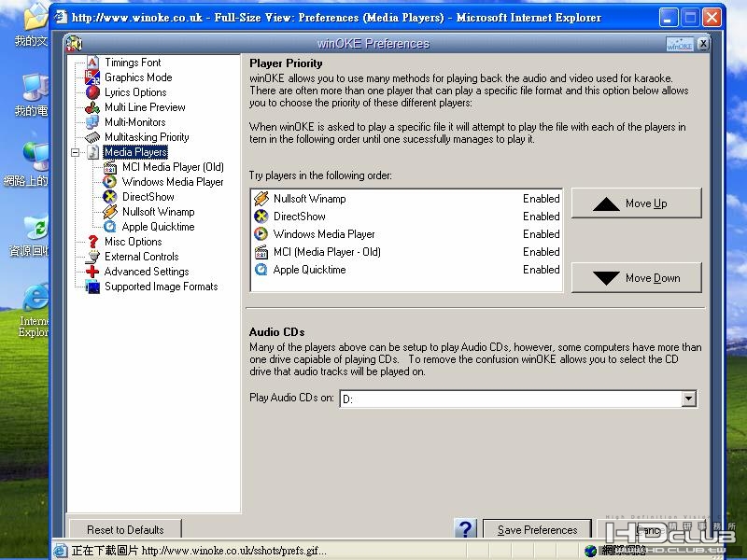Click the Save Preferences button
Viewport: 747px width, 560px height.
point(538,529)
